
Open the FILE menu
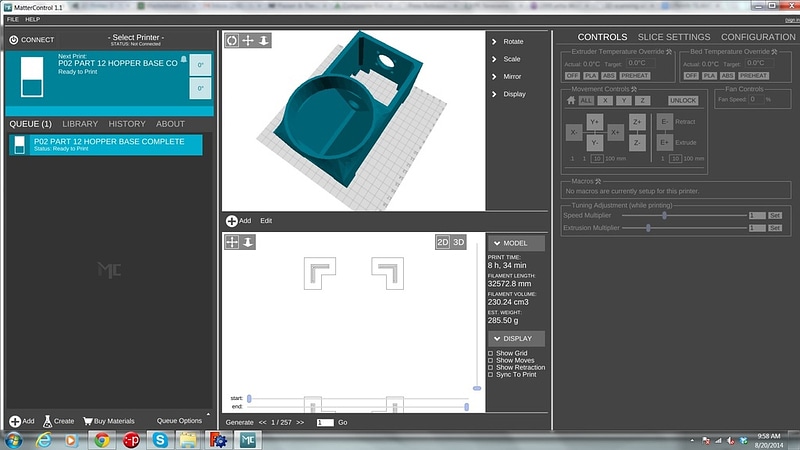13,19
